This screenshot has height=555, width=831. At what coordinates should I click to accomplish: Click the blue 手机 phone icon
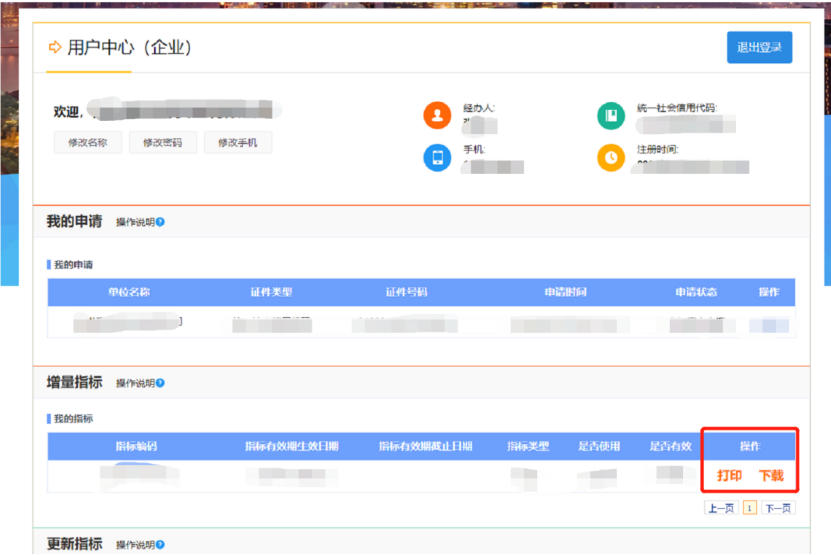point(437,157)
